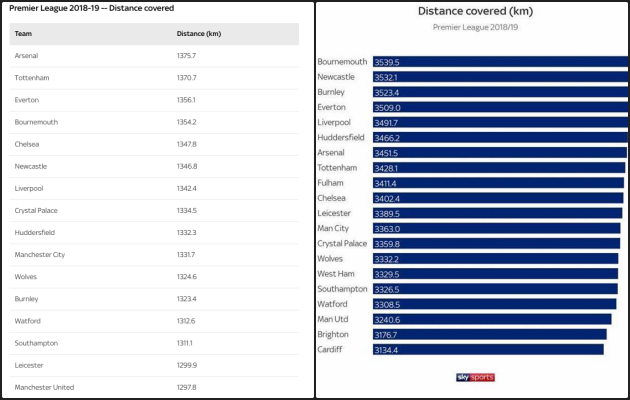The height and width of the screenshot is (400, 630).
Task: Click the Wolves row showing 1324.6
Action: click(x=155, y=276)
